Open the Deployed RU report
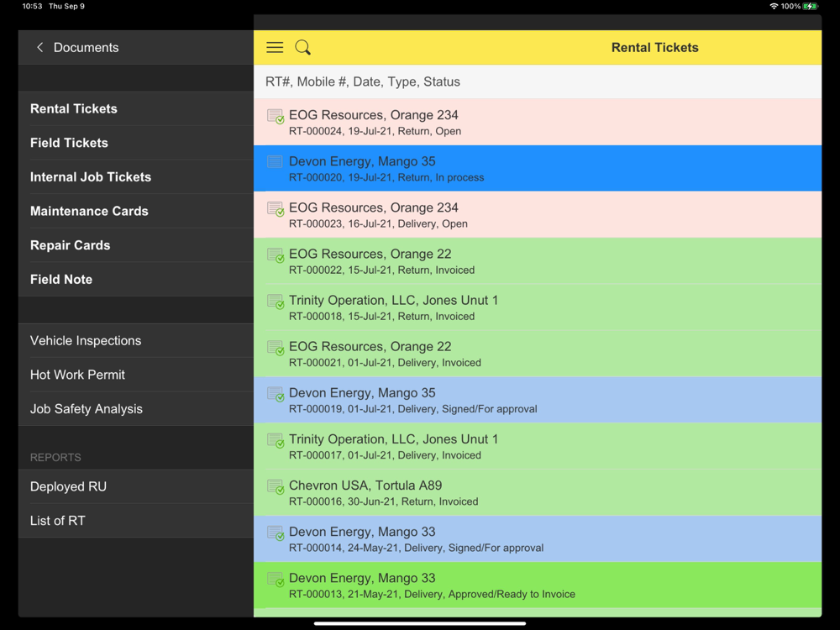 pyautogui.click(x=136, y=486)
